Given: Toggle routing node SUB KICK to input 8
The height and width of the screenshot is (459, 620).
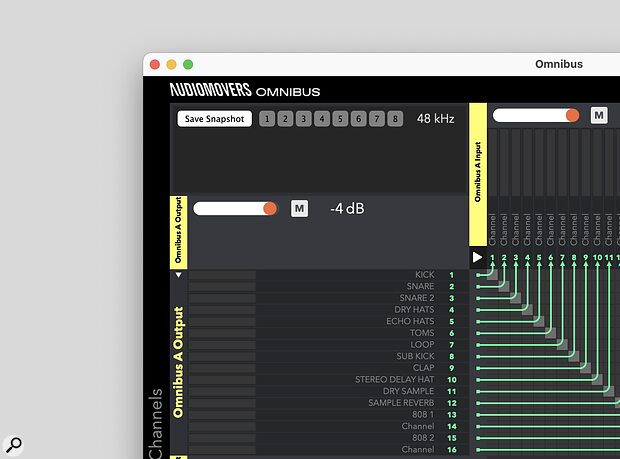Looking at the screenshot, I should click(x=574, y=356).
